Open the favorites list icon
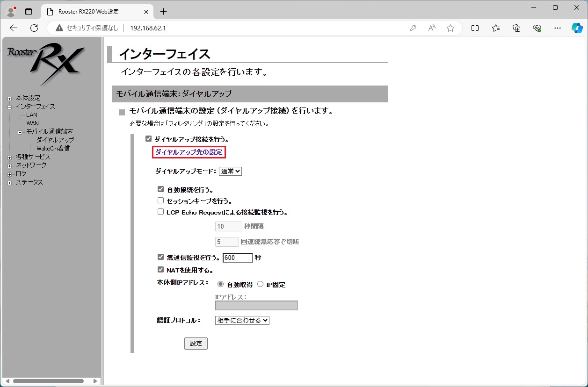 coord(496,28)
